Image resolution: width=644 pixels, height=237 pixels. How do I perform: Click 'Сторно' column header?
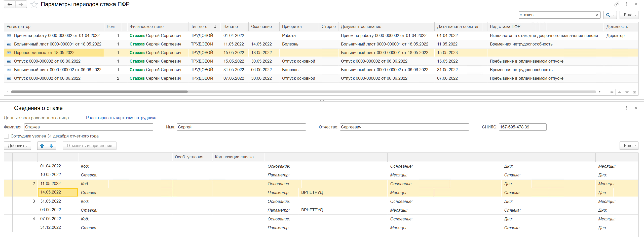click(329, 27)
